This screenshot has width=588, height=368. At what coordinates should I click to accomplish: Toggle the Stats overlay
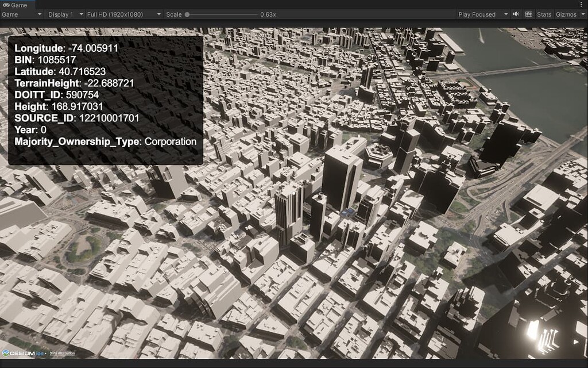point(543,14)
